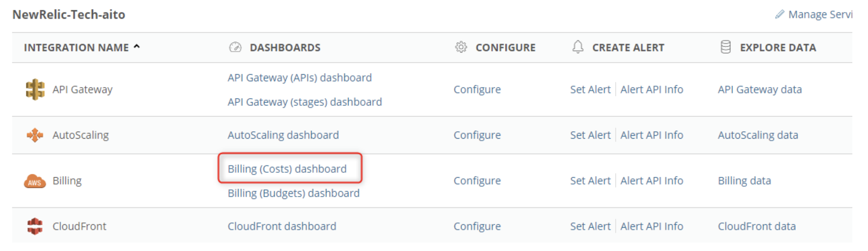Open the API Gateway data link
Viewport: 868px width, 251px height.
760,89
